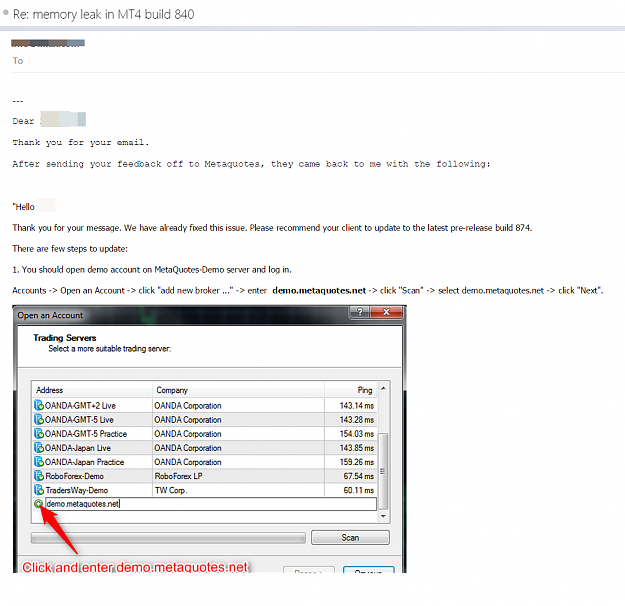Click the blurred sender name in email header
Viewport: 625px width, 606px height.
point(48,43)
